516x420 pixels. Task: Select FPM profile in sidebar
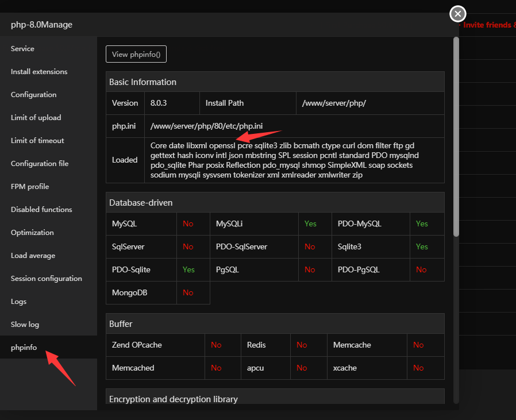pyautogui.click(x=30, y=187)
